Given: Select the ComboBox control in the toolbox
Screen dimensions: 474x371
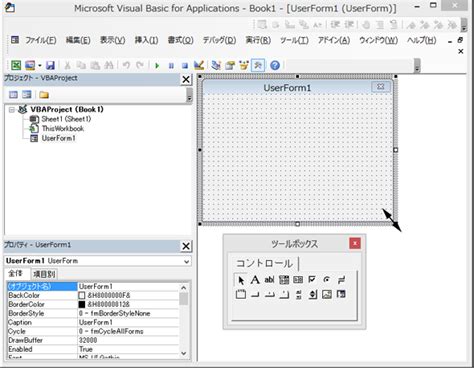Looking at the screenshot, I should [284, 280].
